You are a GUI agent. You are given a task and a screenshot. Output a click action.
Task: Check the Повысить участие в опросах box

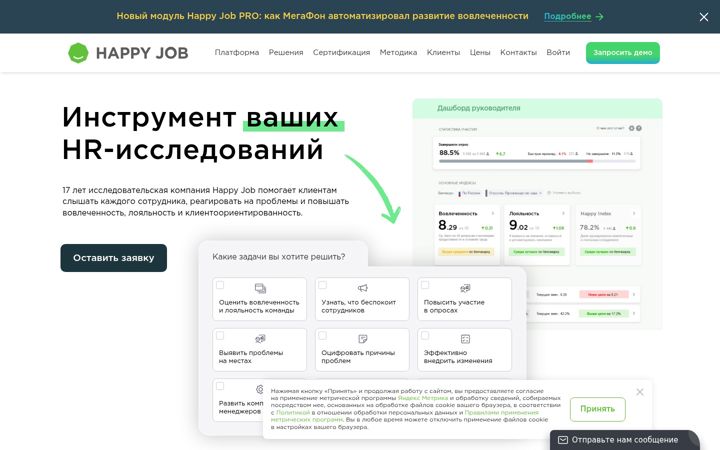[425, 285]
